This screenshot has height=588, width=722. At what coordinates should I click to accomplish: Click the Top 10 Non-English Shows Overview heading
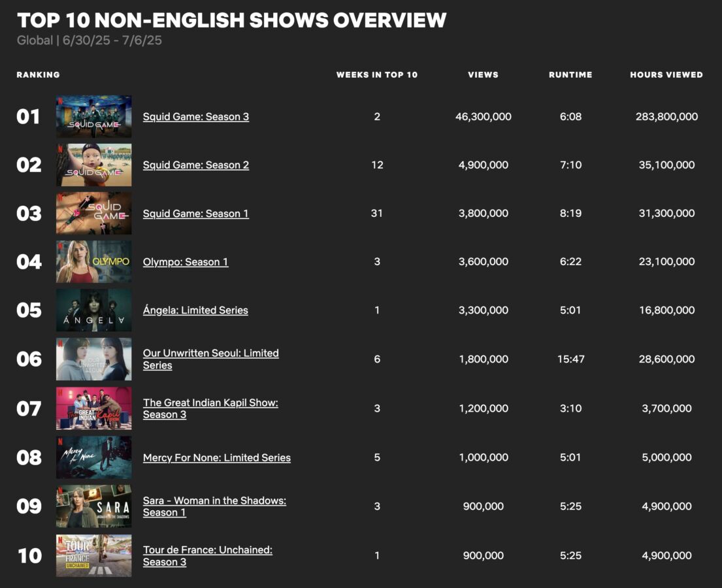(x=231, y=20)
